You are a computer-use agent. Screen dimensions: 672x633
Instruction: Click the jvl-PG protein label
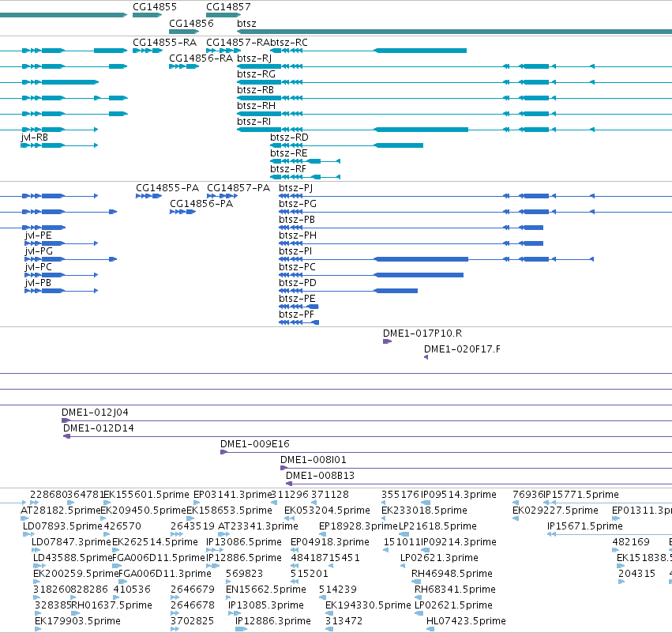39,252
